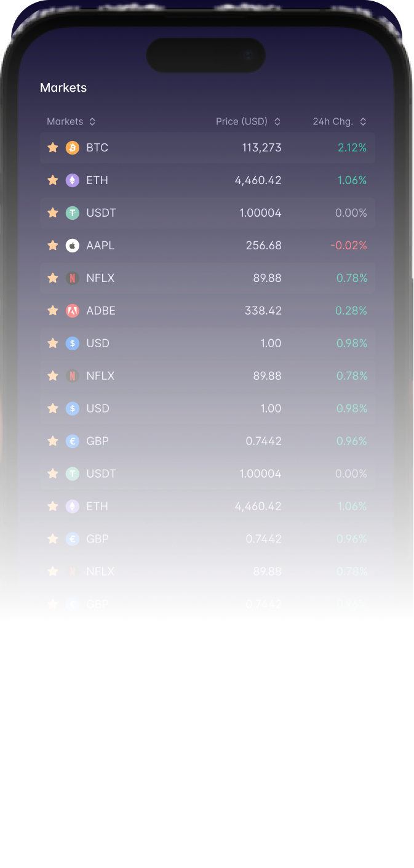414x868 pixels.
Task: Open the ADBE ticker label
Action: 101,311
